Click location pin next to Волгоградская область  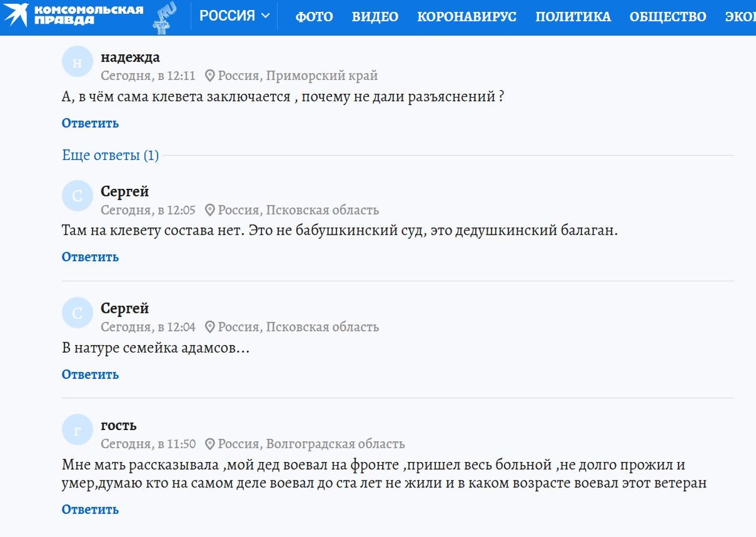pos(210,444)
